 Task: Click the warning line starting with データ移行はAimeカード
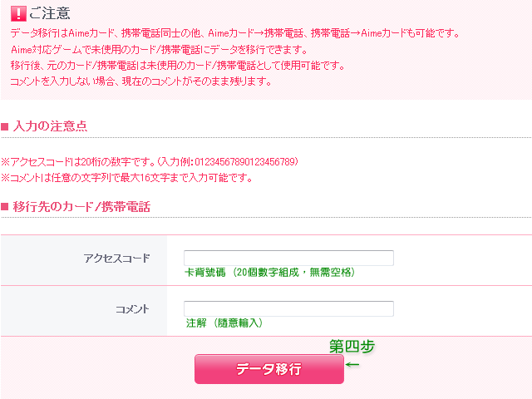[234, 34]
